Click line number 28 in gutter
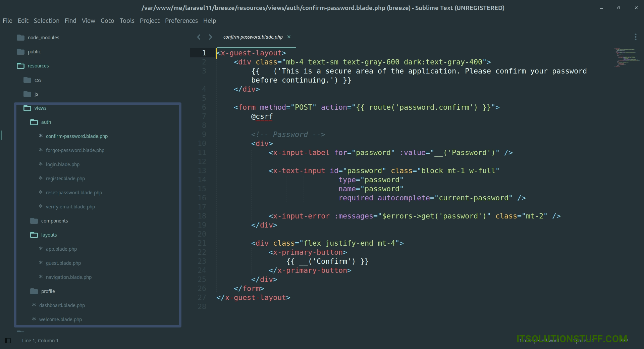Viewport: 644px width, 349px height. point(202,307)
